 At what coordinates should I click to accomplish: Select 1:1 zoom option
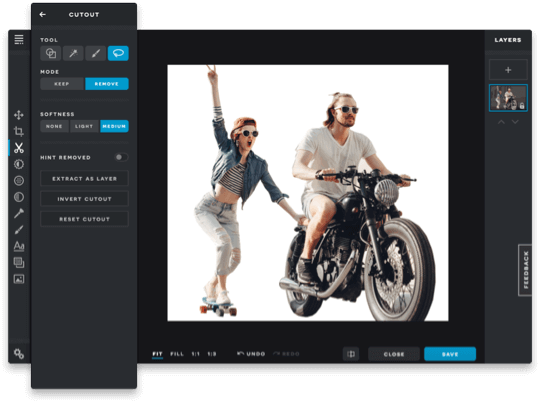point(196,354)
